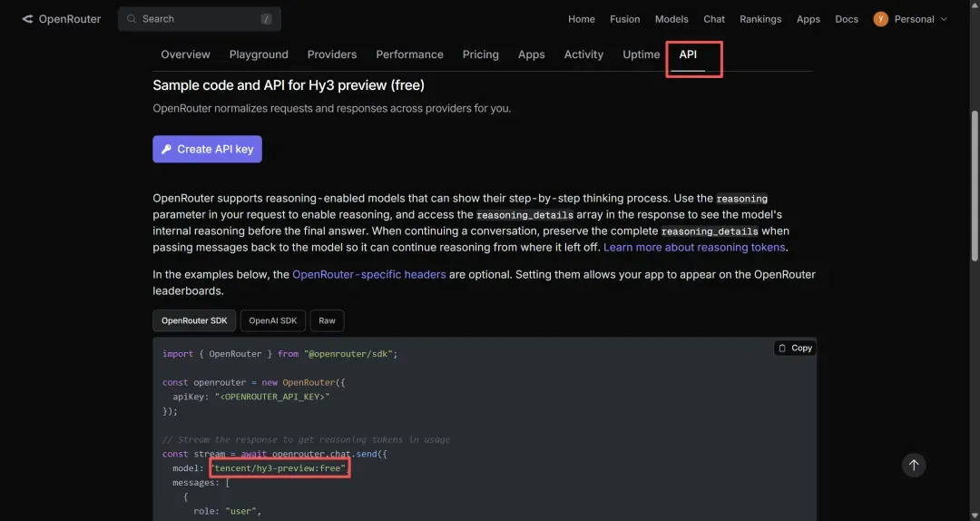
Task: Focus the Search input field
Action: (x=200, y=19)
